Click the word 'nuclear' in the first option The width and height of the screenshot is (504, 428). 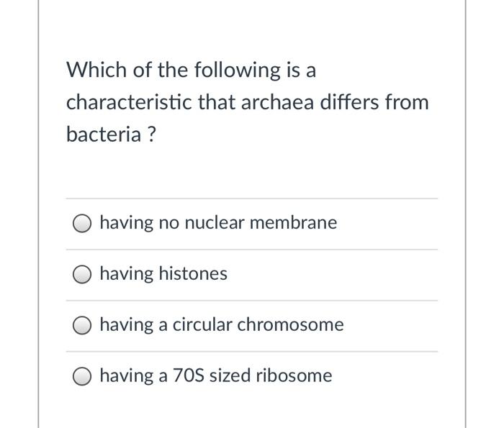215,222
